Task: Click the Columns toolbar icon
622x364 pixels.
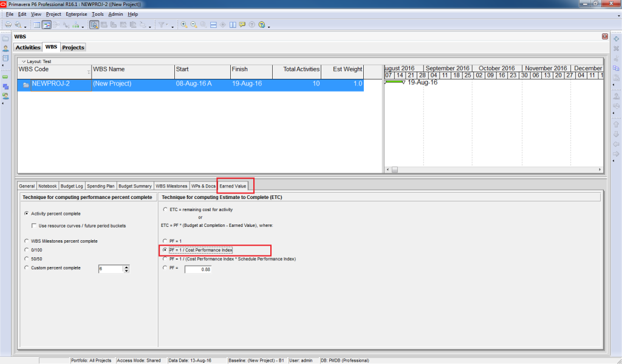Action: coord(233,24)
